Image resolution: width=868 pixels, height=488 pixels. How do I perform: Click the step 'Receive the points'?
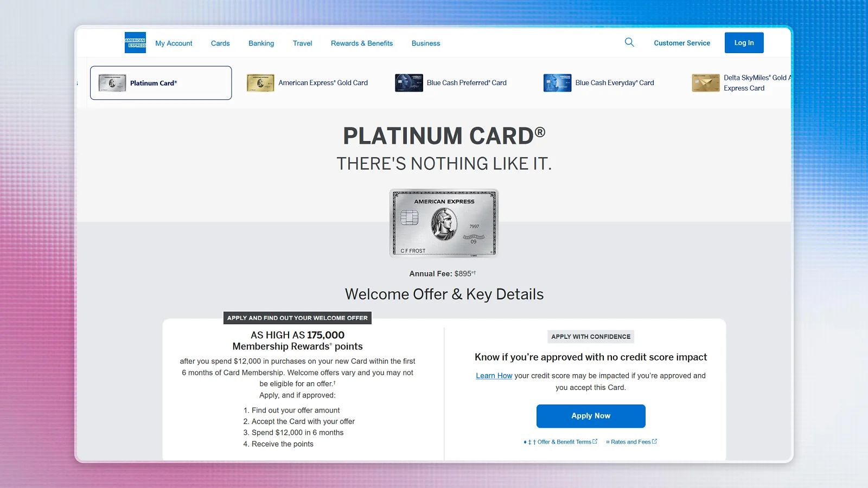[283, 444]
